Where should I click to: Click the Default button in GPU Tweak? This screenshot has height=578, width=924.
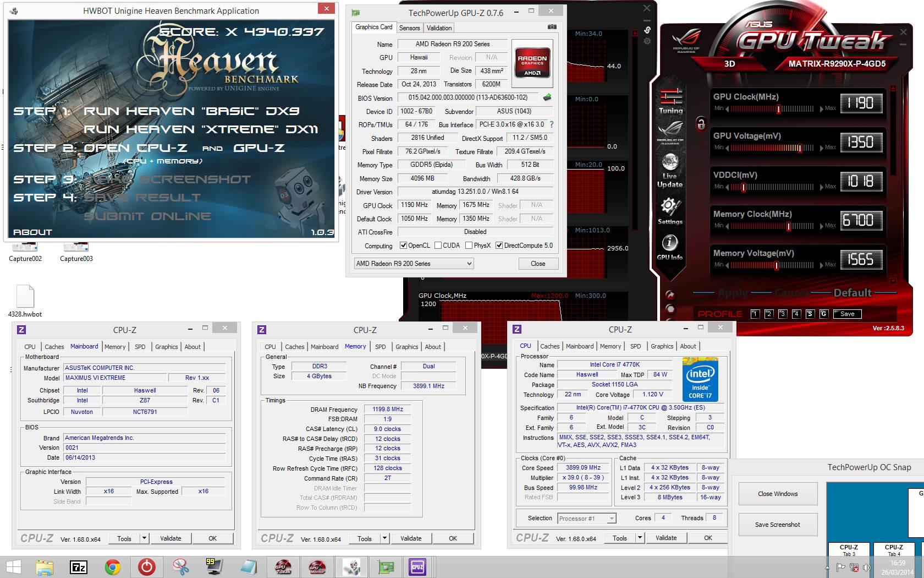coord(853,293)
